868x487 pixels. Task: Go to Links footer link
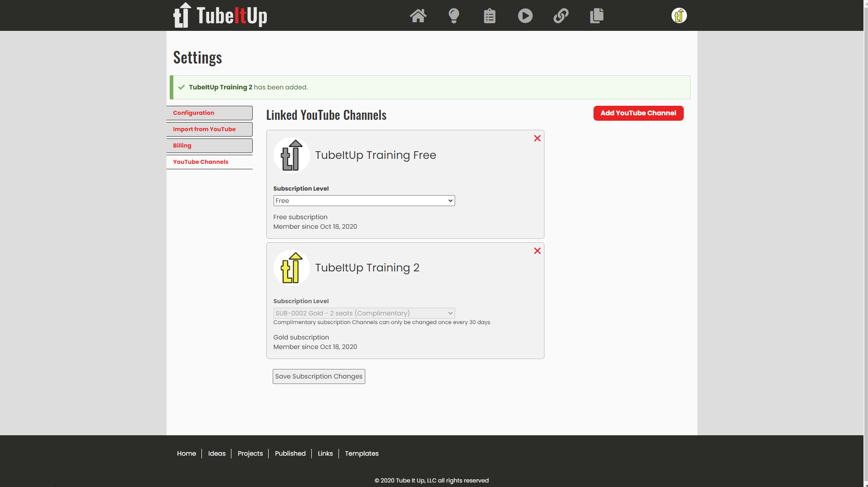click(x=325, y=453)
